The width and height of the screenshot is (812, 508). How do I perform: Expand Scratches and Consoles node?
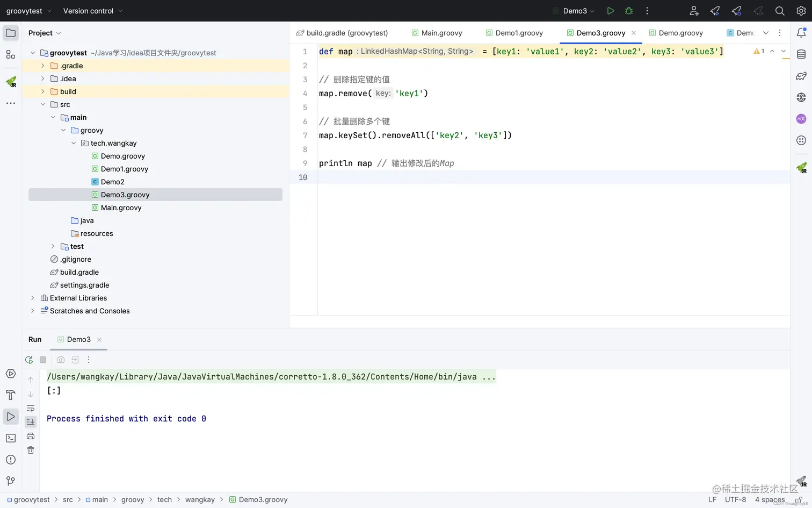[x=33, y=311]
